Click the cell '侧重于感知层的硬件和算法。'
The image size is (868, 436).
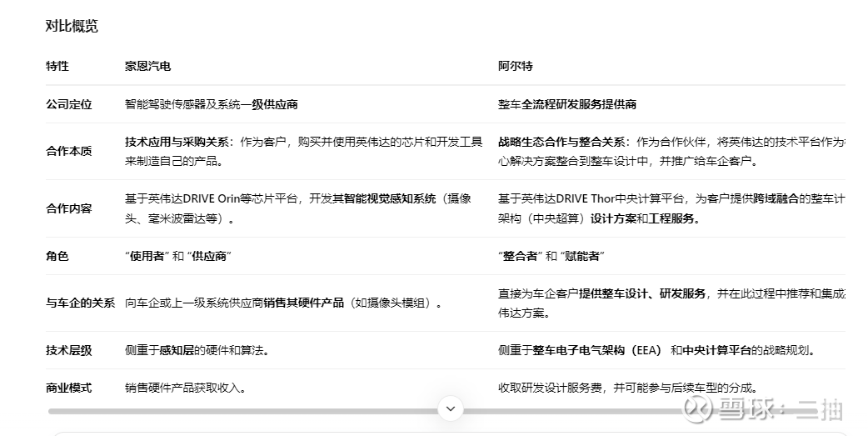[197, 350]
